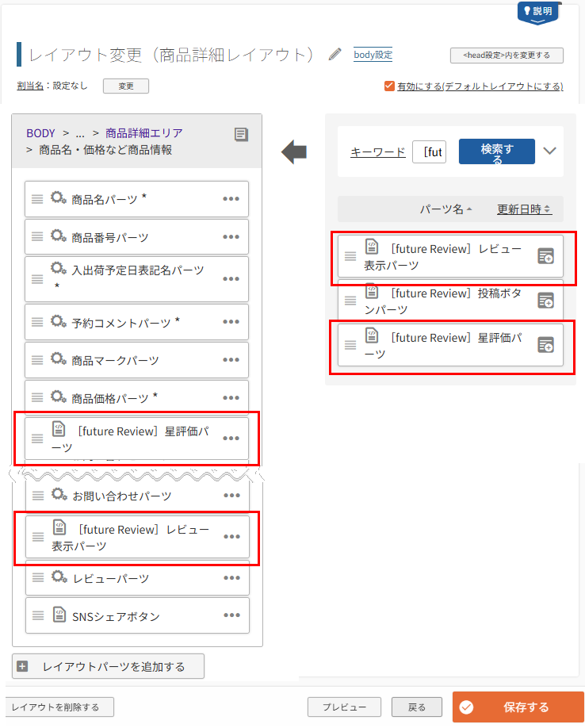Click document icon of レビュー表示パーツ in layout
Screen dimensions: 585x728
tap(59, 527)
